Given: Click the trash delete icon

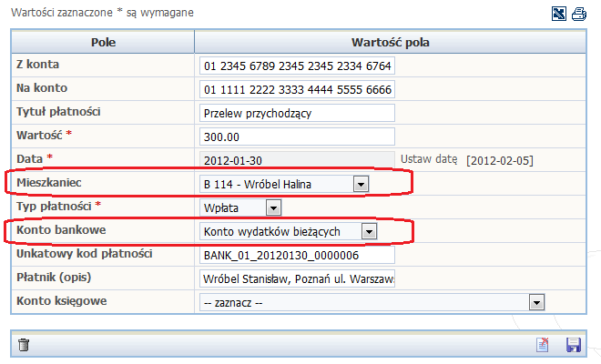Looking at the screenshot, I should pyautogui.click(x=25, y=345).
